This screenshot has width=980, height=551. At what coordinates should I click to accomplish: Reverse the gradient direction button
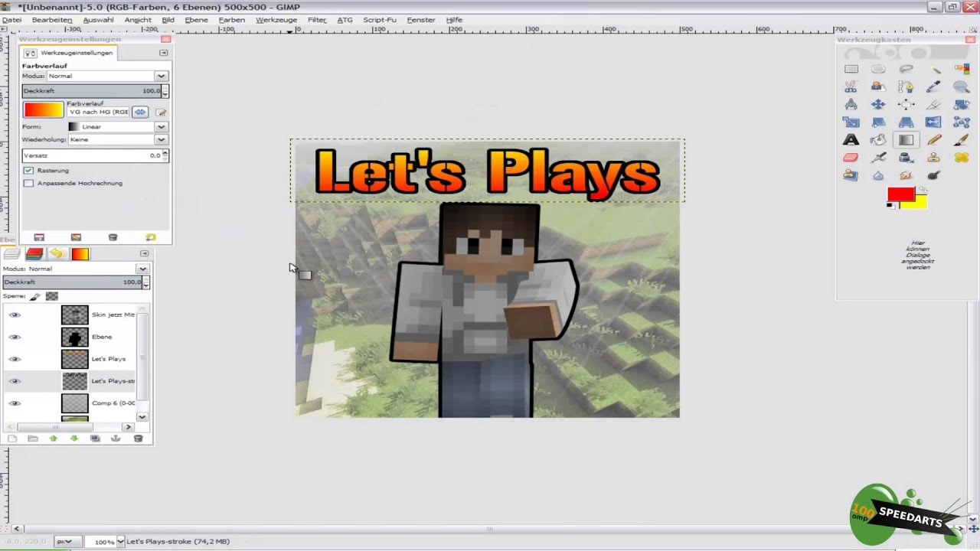pos(140,112)
